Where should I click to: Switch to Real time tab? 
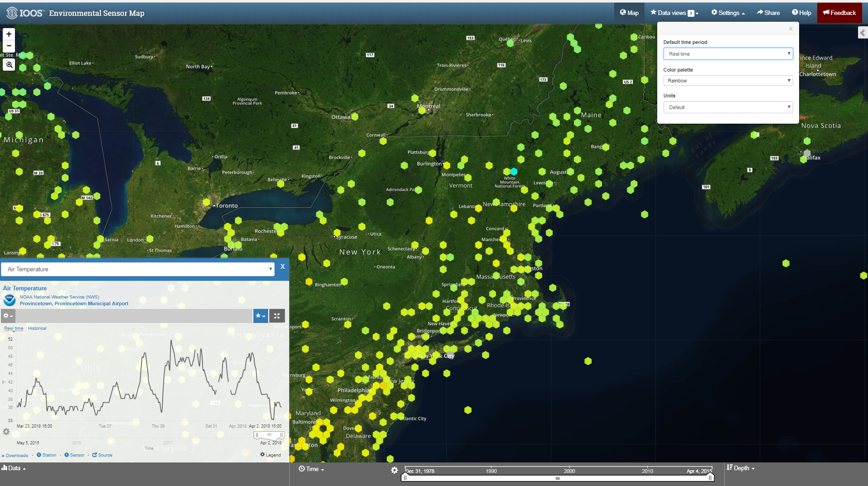pyautogui.click(x=14, y=328)
